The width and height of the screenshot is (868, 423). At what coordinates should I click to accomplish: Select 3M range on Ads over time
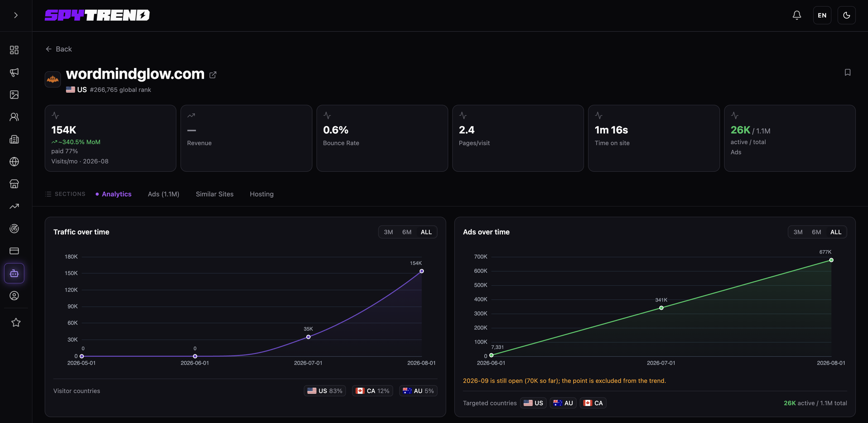(x=798, y=232)
